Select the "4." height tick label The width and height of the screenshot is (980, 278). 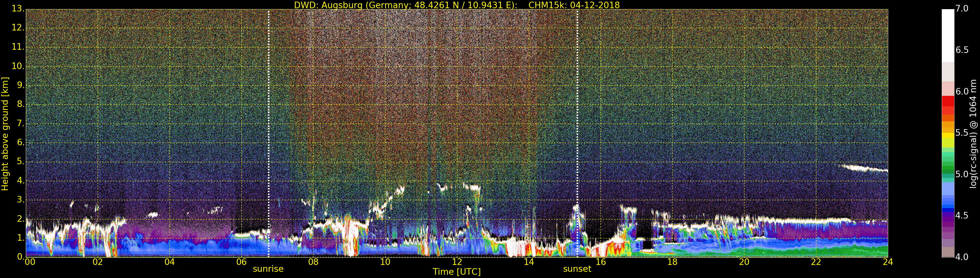point(21,181)
